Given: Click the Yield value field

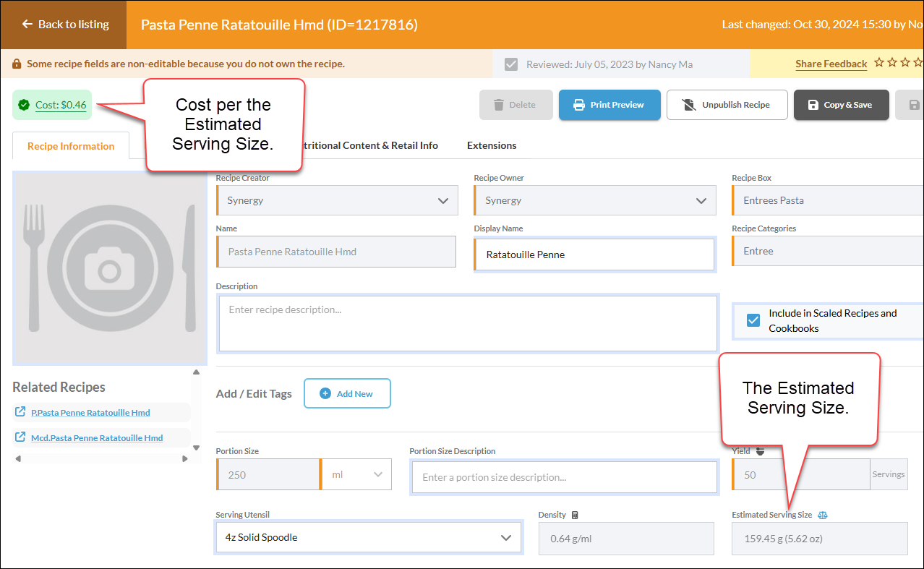Looking at the screenshot, I should (x=801, y=474).
